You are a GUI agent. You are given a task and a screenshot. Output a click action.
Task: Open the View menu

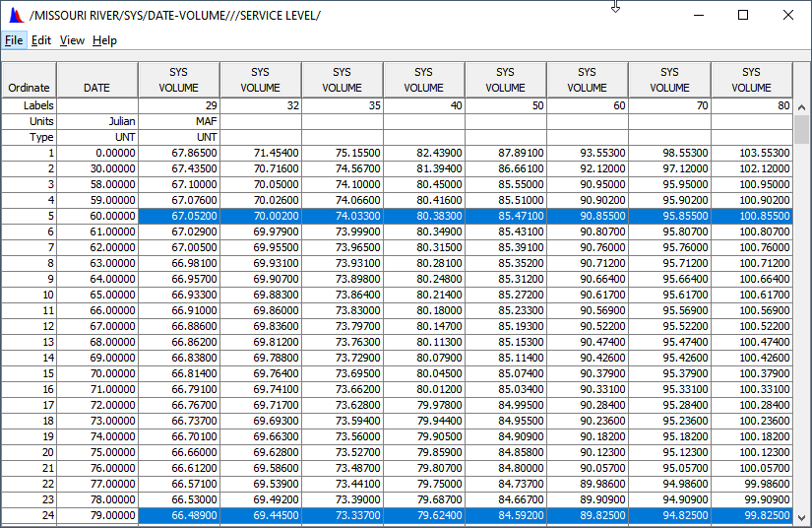pos(72,40)
